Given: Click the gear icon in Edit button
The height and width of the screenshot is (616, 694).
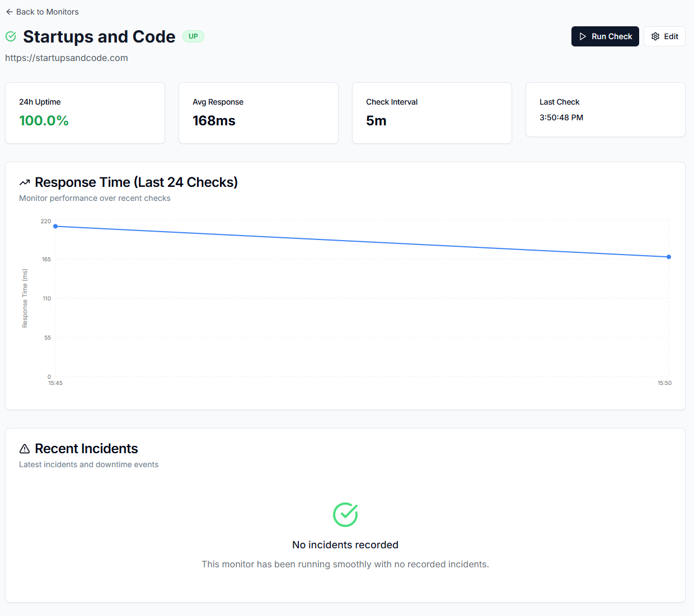Looking at the screenshot, I should click(x=655, y=36).
